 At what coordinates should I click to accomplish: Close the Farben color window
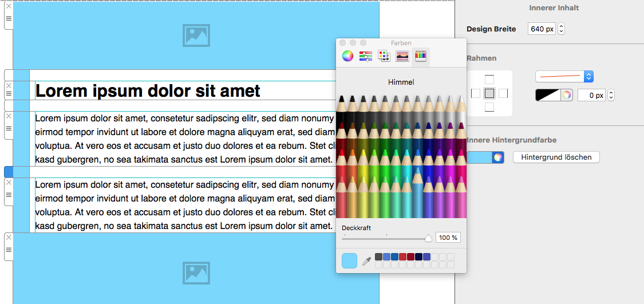pos(342,43)
